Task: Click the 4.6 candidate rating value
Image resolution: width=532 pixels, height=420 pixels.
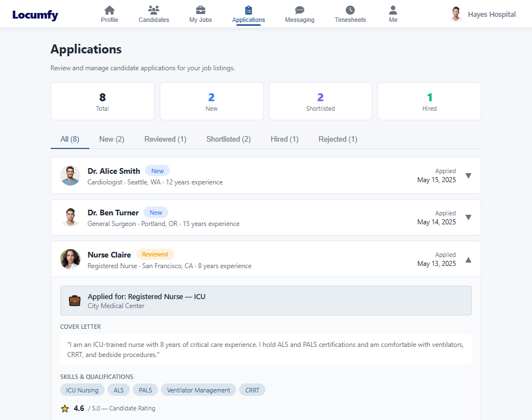Action: 79,408
